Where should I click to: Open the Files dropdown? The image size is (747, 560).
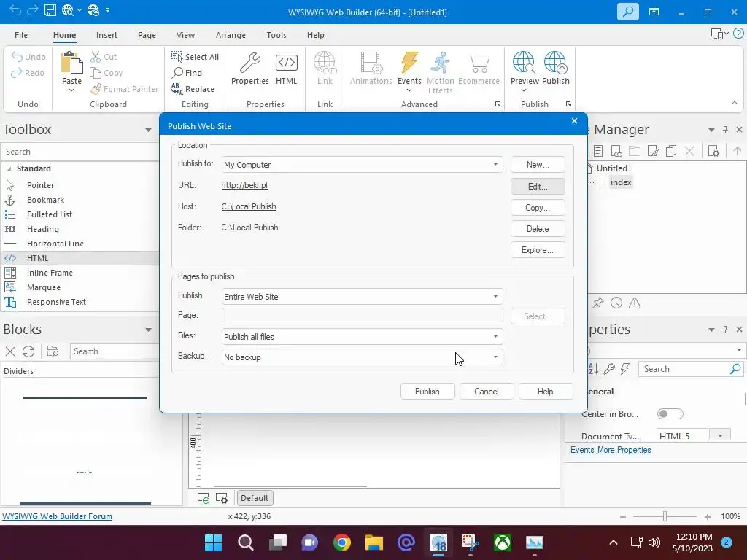[x=495, y=337]
